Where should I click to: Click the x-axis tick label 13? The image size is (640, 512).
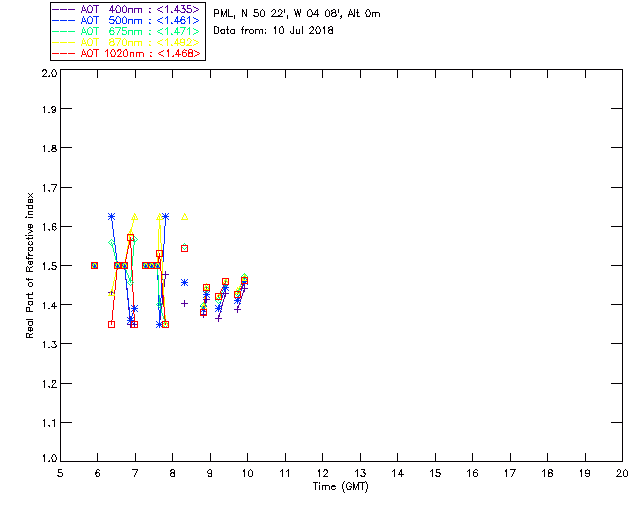pyautogui.click(x=360, y=473)
